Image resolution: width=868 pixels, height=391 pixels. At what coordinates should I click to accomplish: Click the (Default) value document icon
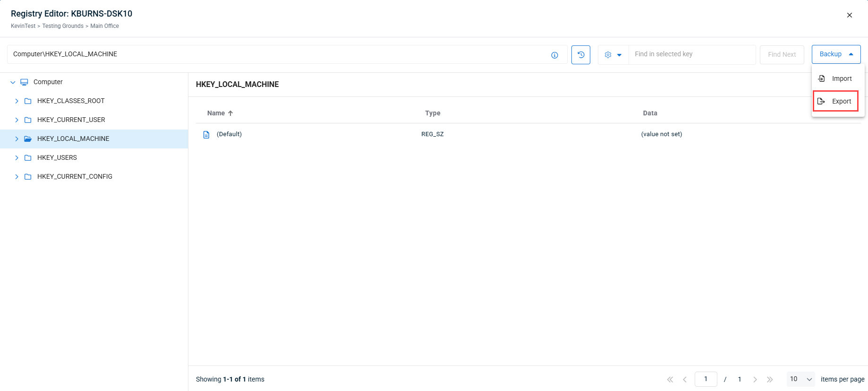206,135
